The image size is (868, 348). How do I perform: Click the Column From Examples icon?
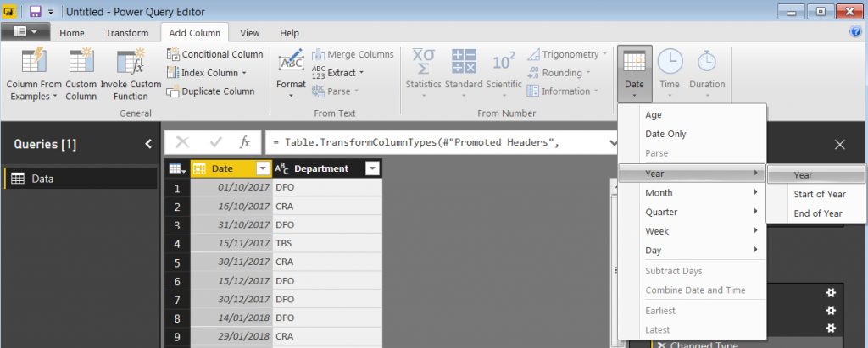coord(32,61)
